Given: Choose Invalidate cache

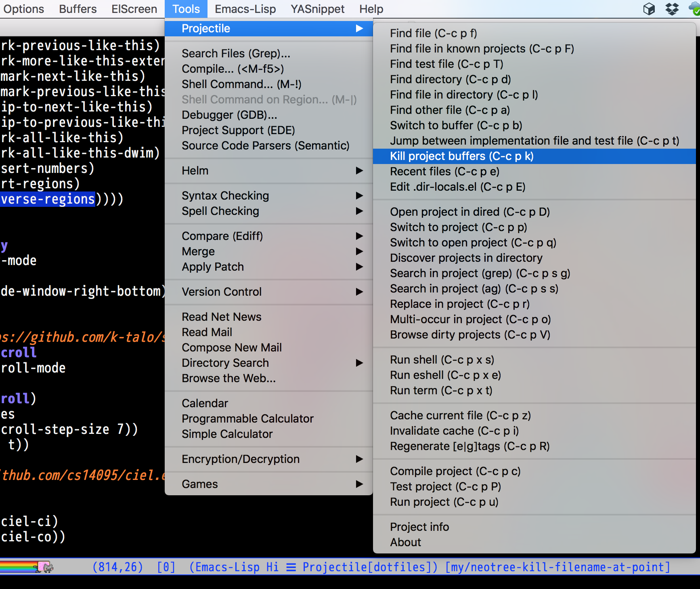Looking at the screenshot, I should pyautogui.click(x=534, y=431).
